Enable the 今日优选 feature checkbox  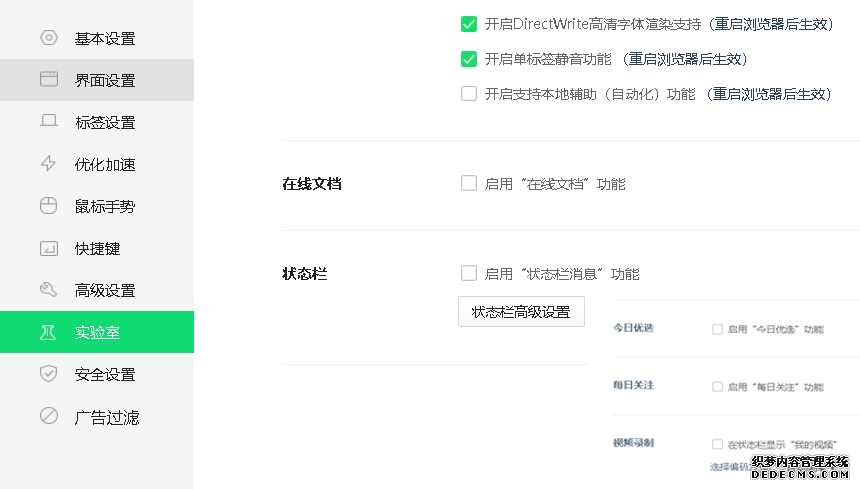pos(717,329)
